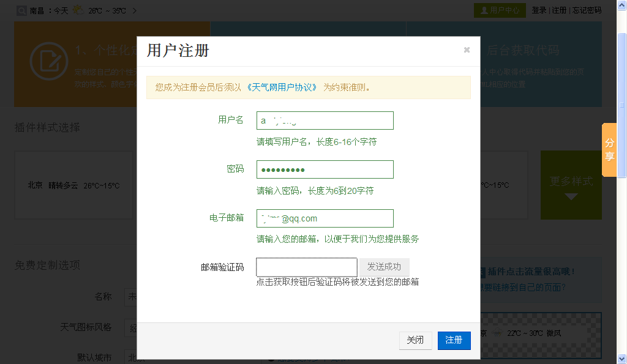The height and width of the screenshot is (364, 627).
Task: Click the 请输入密码，长度为6到20字符 hint text
Action: [315, 191]
